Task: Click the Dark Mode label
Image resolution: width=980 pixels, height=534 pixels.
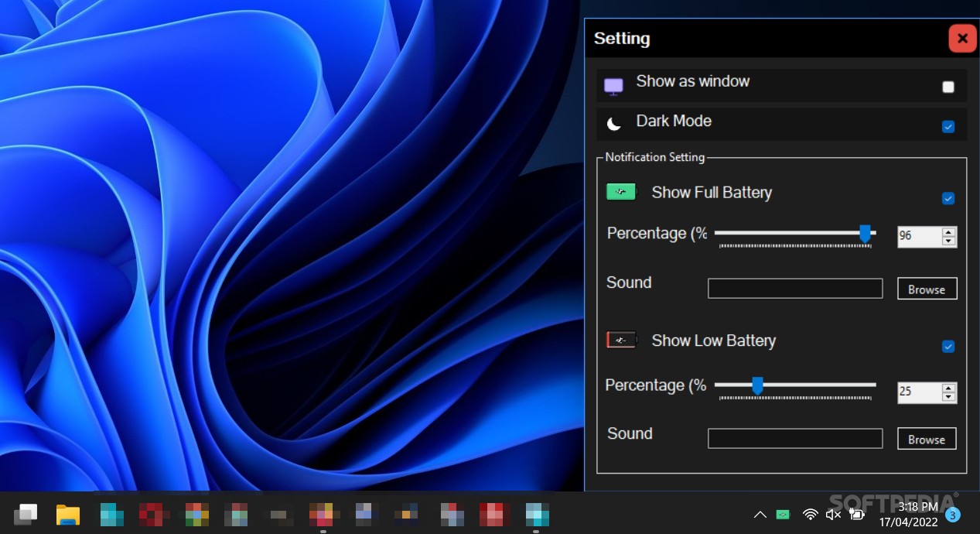Action: pyautogui.click(x=674, y=121)
